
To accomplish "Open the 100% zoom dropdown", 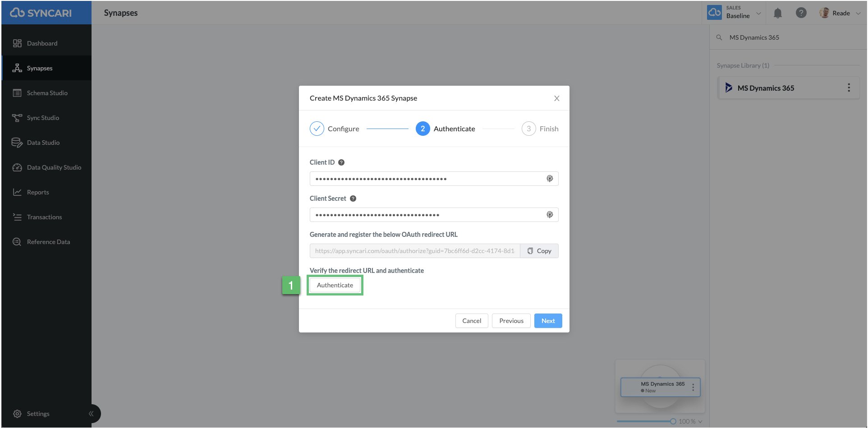I will [691, 421].
